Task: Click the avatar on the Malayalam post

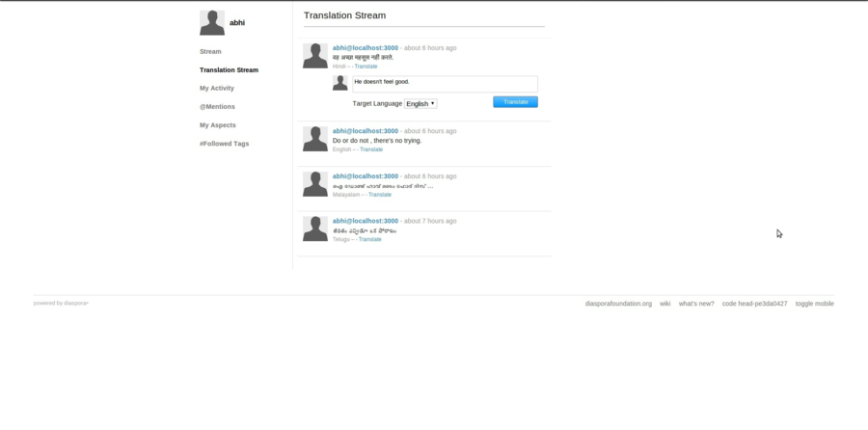Action: pos(315,184)
